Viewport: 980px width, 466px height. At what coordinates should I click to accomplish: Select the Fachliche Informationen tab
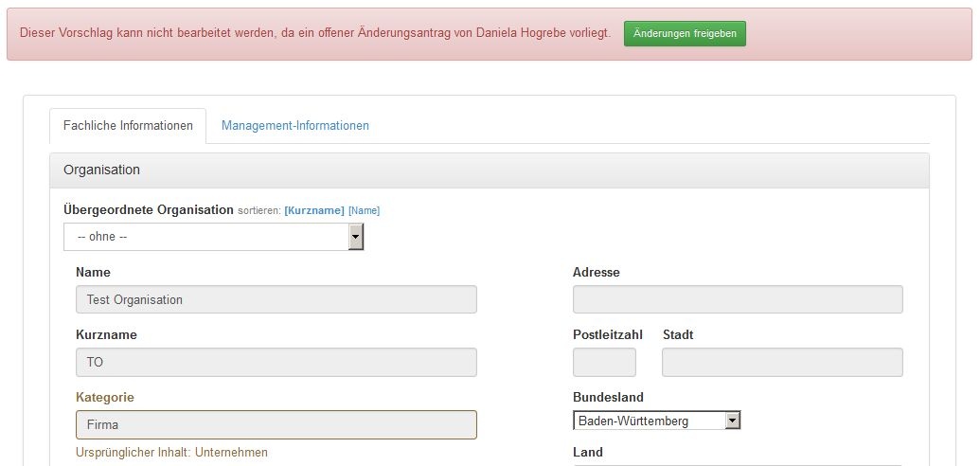coord(128,125)
